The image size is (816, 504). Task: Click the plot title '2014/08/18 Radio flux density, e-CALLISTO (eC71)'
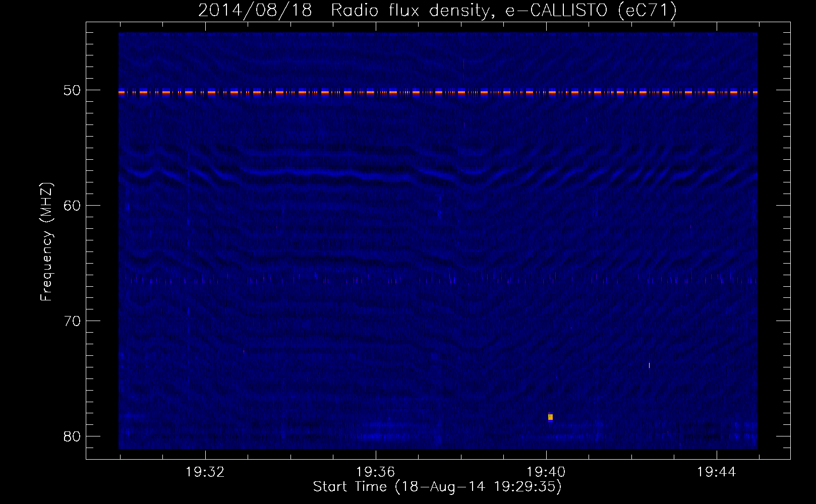point(437,10)
